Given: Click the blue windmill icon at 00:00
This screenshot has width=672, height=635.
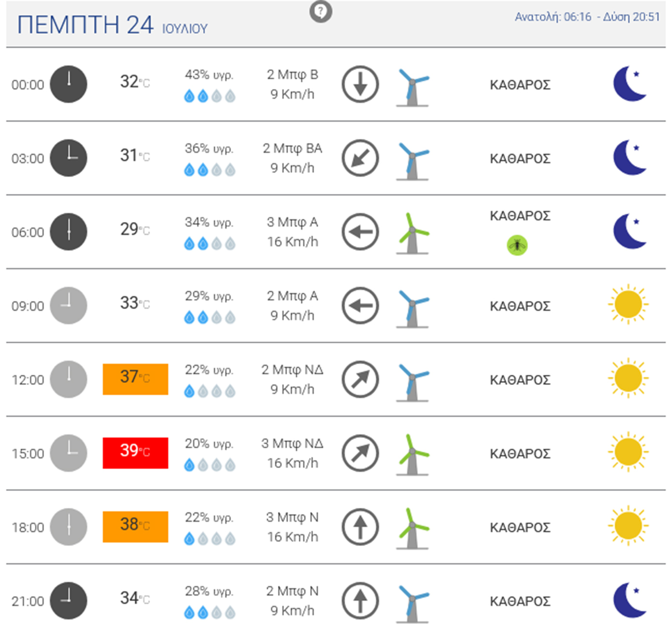Looking at the screenshot, I should pyautogui.click(x=412, y=87).
